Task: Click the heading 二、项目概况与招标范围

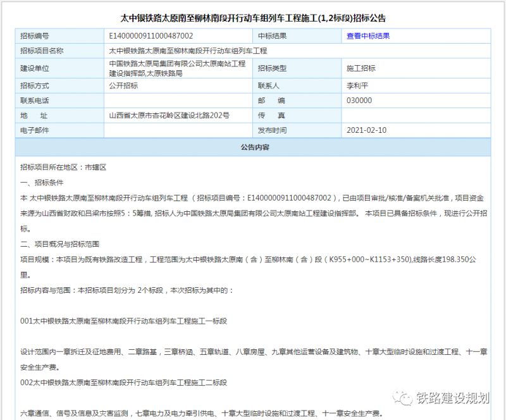Action: [59, 244]
